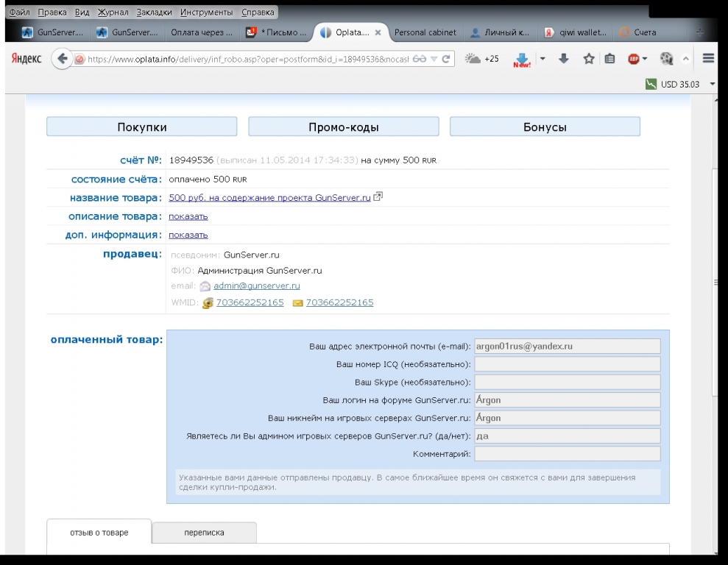Click the browser back arrow button
This screenshot has height=565, width=728.
(x=62, y=59)
